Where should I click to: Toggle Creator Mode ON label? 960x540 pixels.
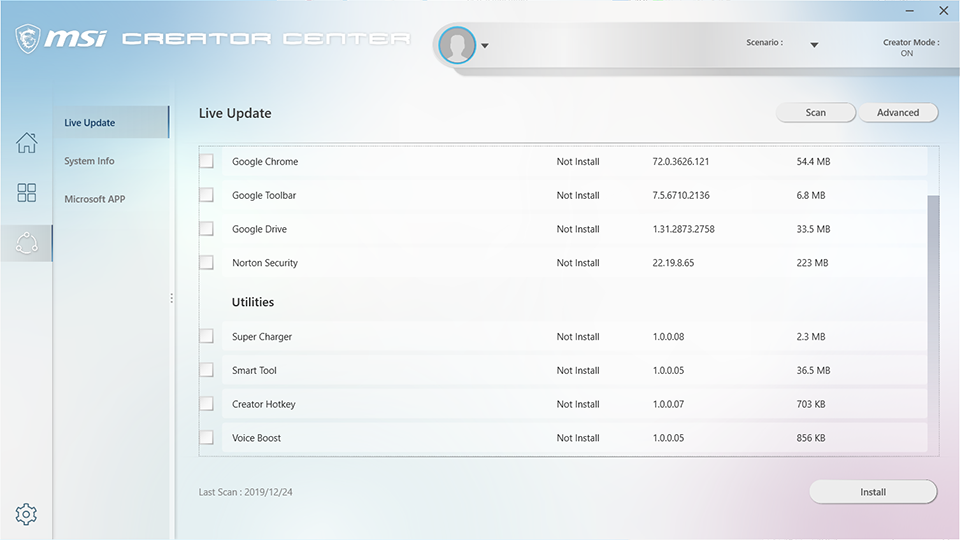coord(907,53)
